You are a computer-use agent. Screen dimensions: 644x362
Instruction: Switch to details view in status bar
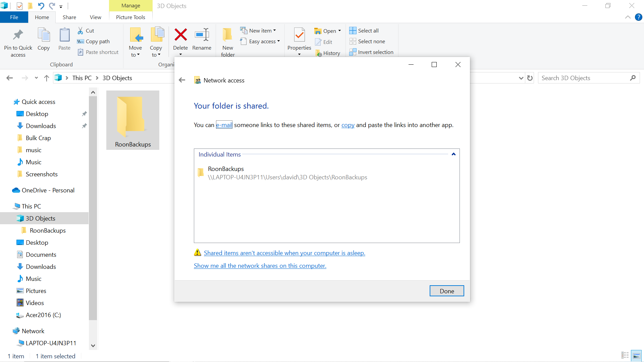pyautogui.click(x=625, y=356)
